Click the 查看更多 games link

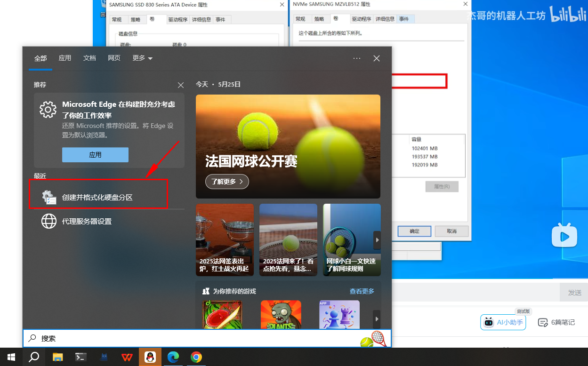(362, 291)
